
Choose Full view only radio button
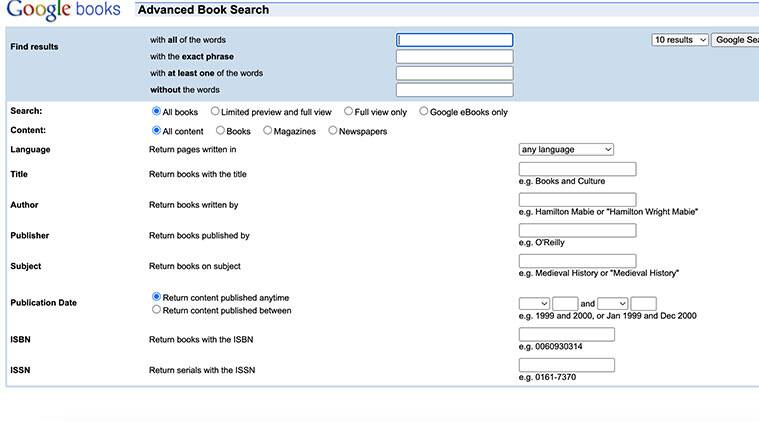(x=348, y=112)
